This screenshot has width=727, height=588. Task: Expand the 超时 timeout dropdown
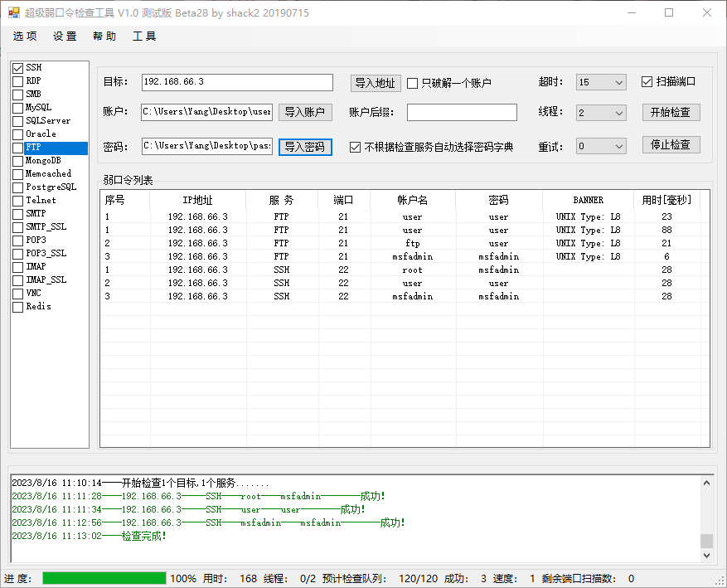(x=618, y=83)
